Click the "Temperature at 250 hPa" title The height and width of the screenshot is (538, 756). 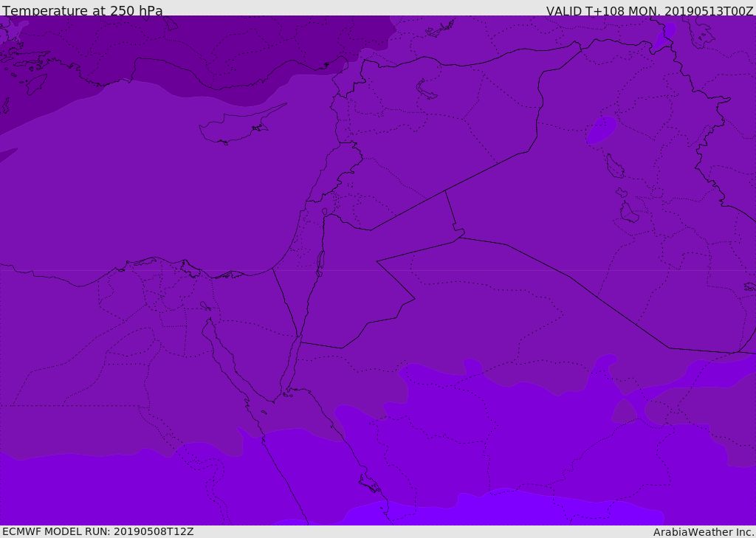tap(83, 10)
